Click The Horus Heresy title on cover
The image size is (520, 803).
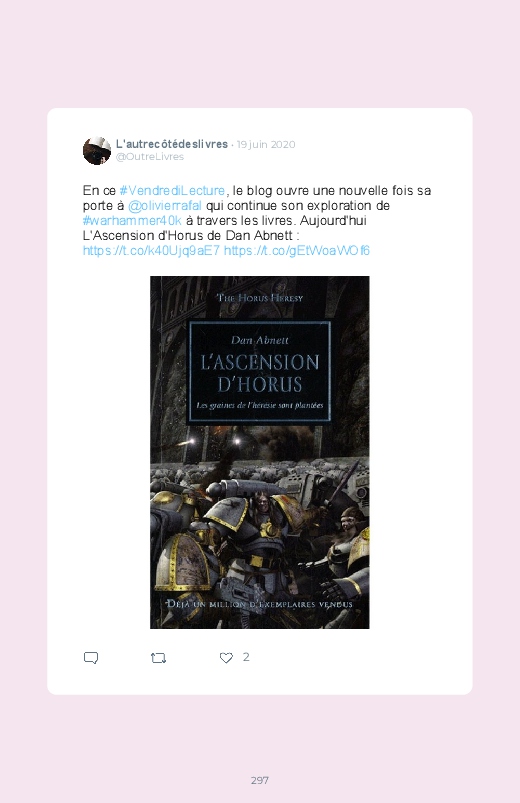(260, 298)
